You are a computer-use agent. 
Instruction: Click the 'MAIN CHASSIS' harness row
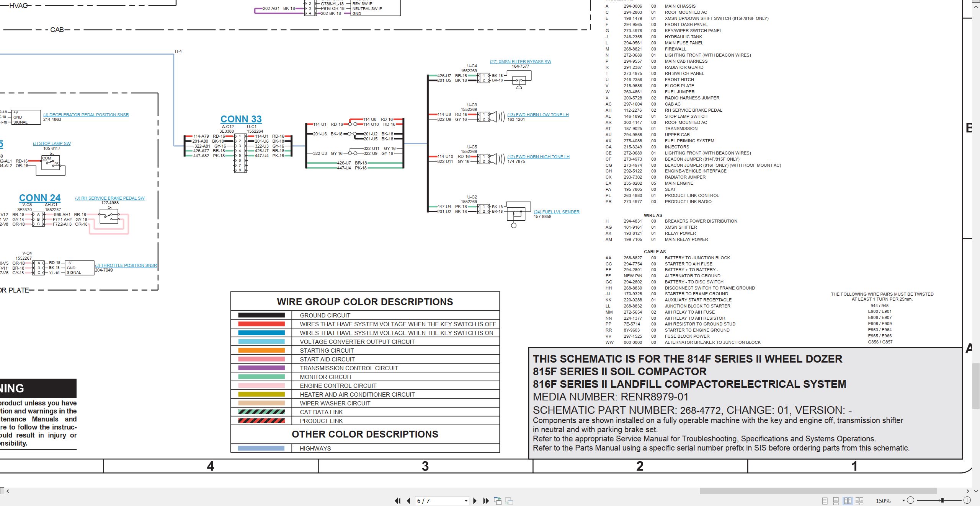pyautogui.click(x=651, y=6)
